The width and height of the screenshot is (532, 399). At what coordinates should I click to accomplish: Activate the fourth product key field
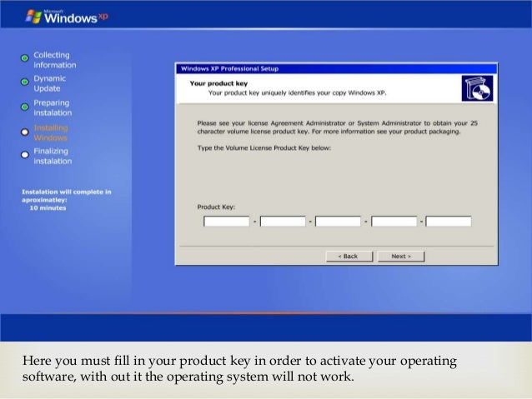(x=394, y=222)
